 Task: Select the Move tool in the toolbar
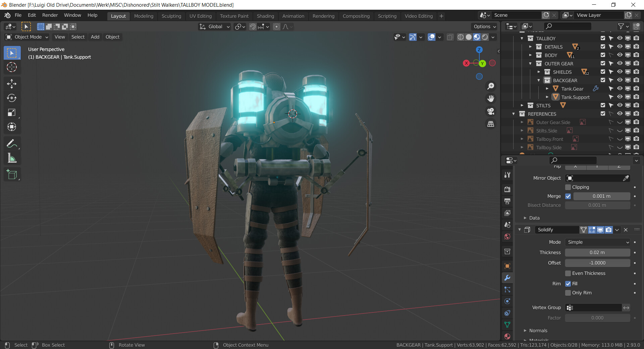[x=12, y=84]
